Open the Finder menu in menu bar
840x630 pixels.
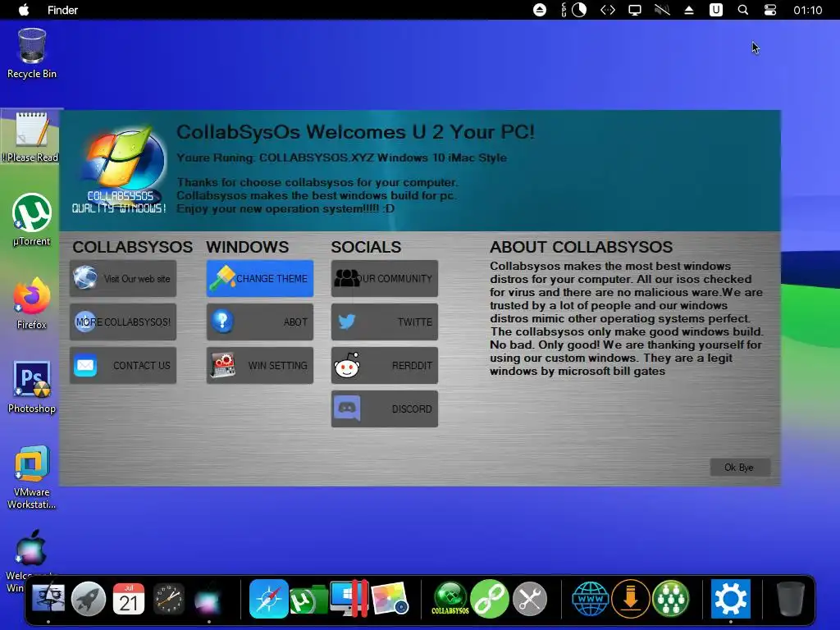[62, 10]
